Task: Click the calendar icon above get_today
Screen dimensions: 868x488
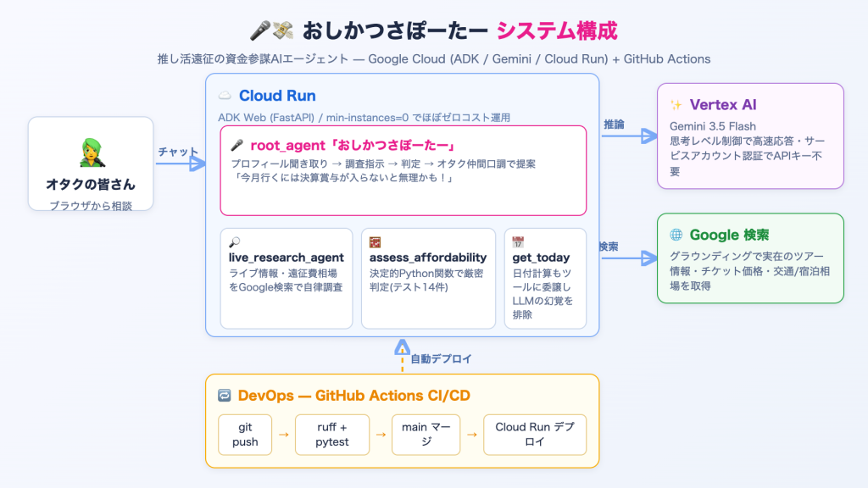Action: pos(518,242)
